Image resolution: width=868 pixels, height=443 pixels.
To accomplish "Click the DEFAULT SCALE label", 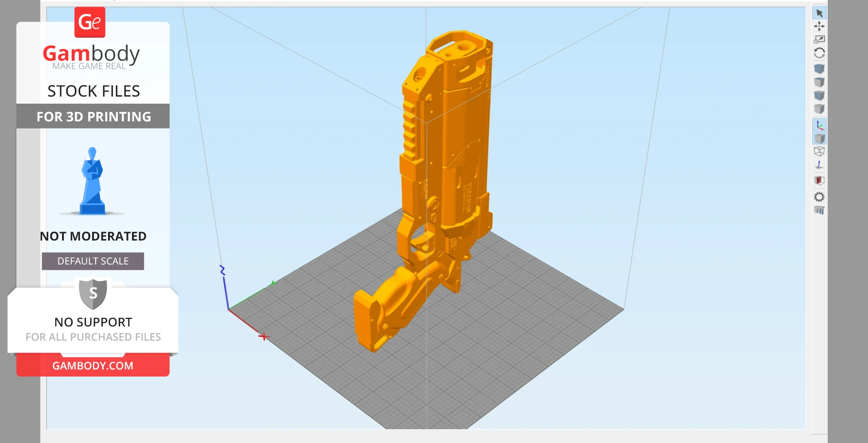I will tap(92, 261).
